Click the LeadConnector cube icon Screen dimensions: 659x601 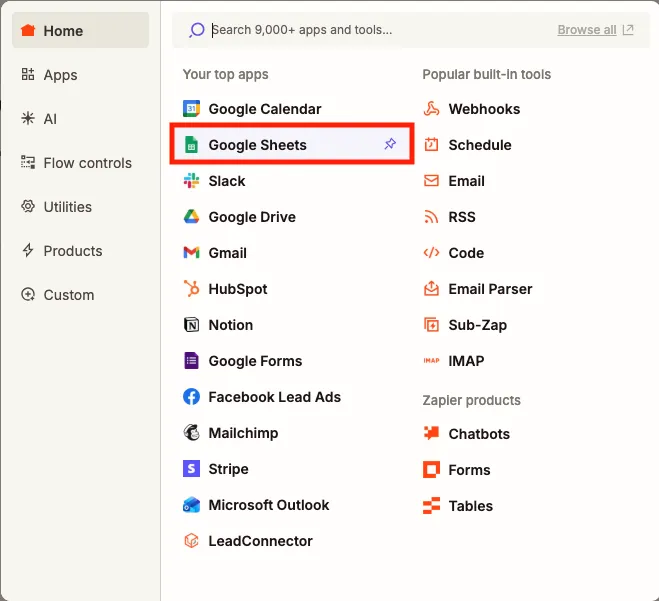click(191, 541)
